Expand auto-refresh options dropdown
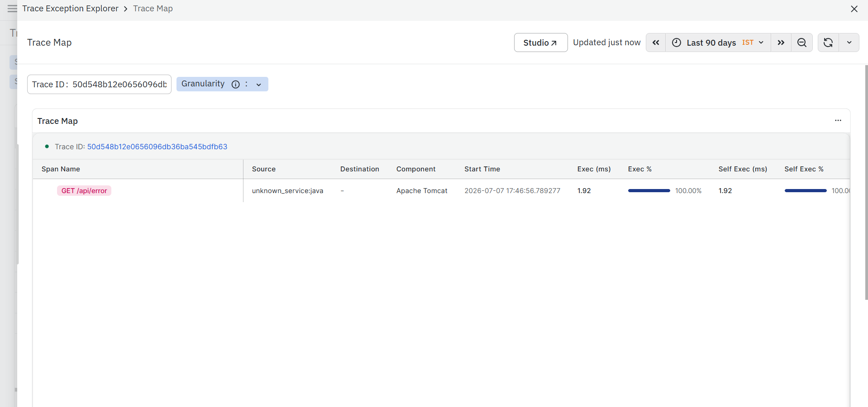Viewport: 868px width, 407px height. [849, 43]
